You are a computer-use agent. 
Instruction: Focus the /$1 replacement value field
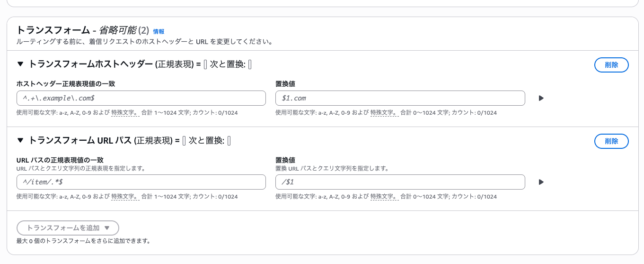400,182
